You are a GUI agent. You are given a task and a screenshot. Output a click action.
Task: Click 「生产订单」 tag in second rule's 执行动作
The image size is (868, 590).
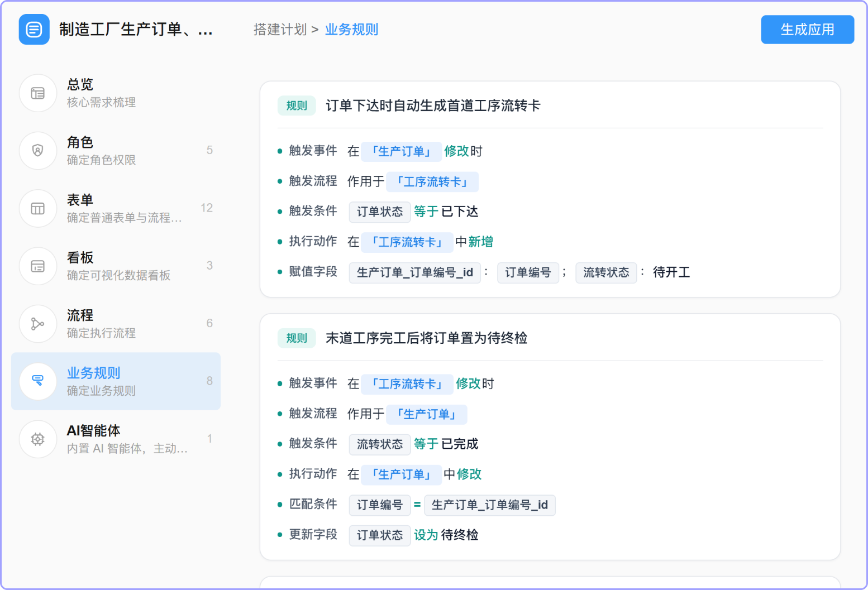coord(401,475)
